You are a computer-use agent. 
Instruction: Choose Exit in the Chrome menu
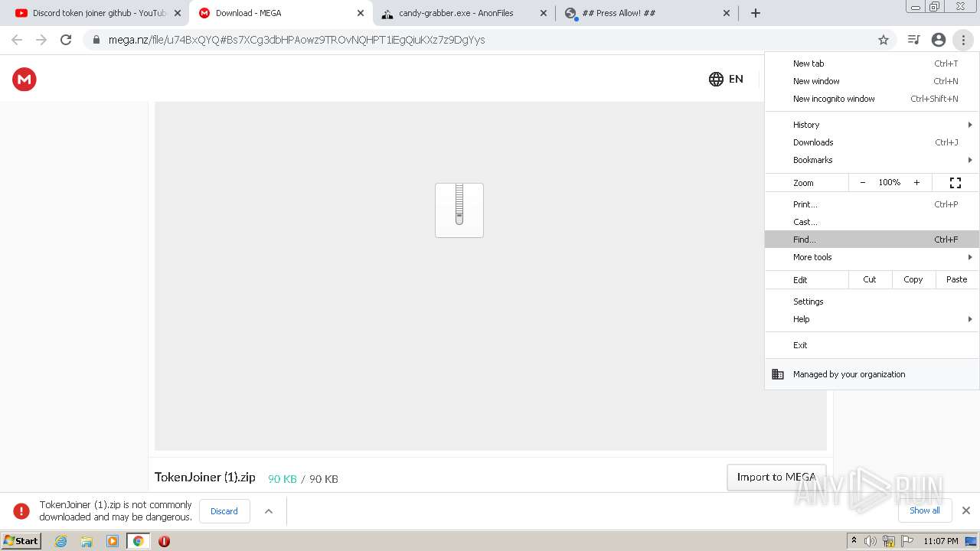(x=872, y=345)
